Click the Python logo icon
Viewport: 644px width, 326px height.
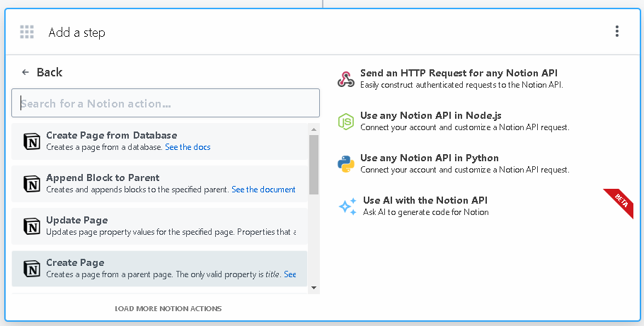click(x=346, y=164)
